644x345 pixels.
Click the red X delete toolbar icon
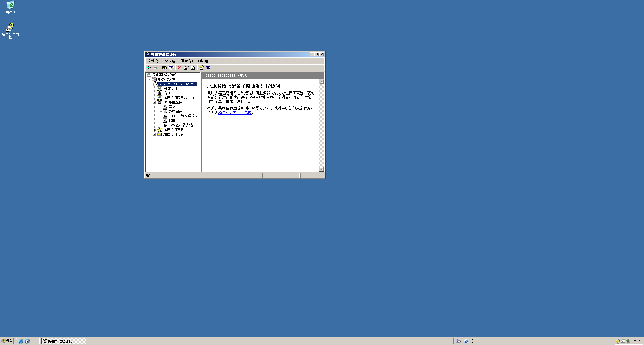tap(179, 68)
